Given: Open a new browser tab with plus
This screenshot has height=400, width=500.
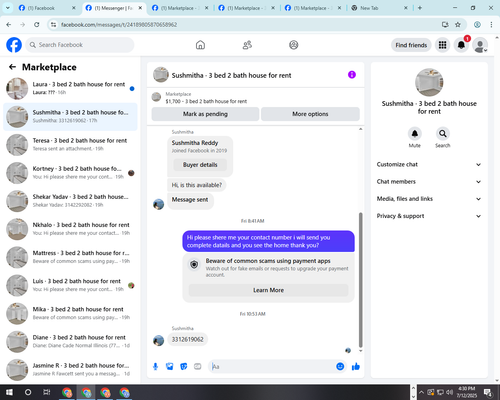Looking at the screenshot, I should tap(420, 8).
